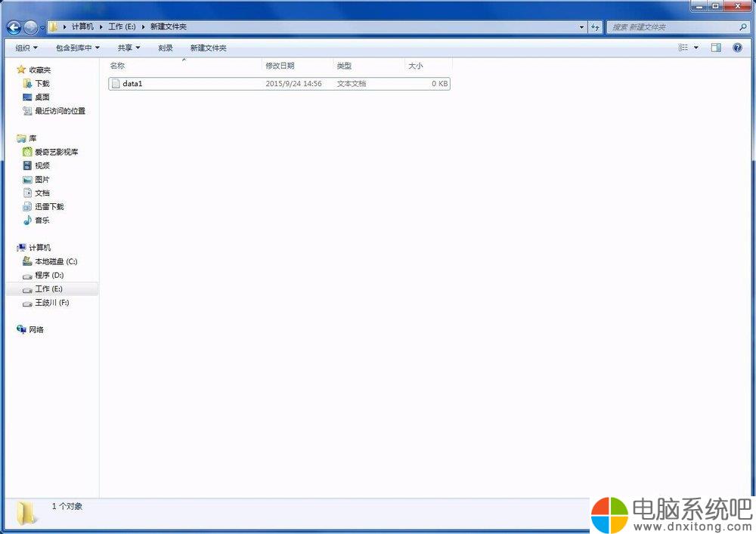Open the 视频 library
Image resolution: width=756 pixels, height=534 pixels.
tap(42, 165)
